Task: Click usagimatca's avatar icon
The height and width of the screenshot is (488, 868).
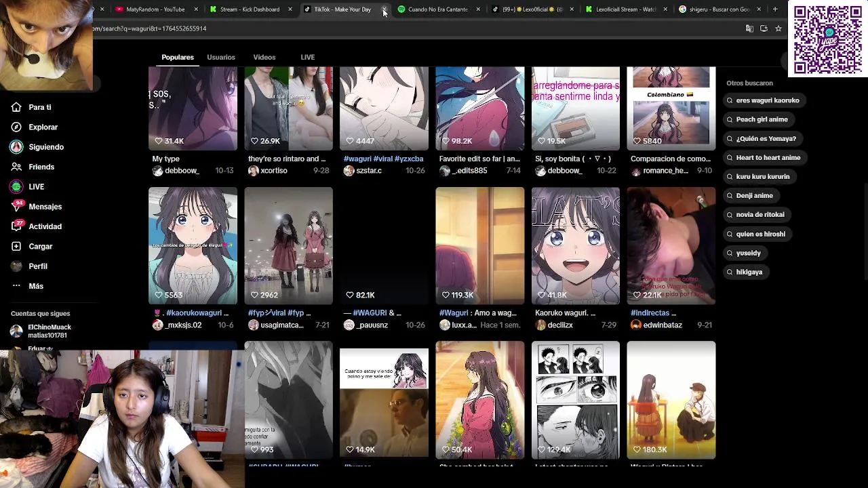Action: pyautogui.click(x=254, y=325)
